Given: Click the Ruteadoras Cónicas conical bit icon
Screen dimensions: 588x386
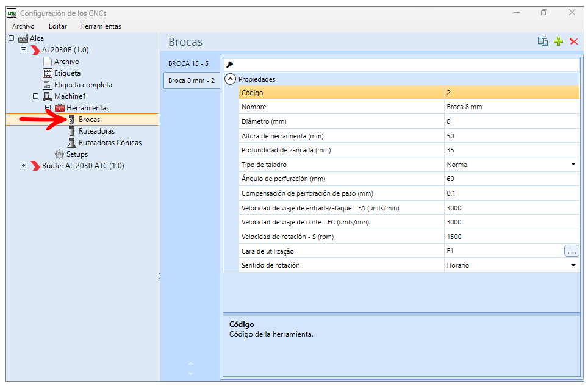Looking at the screenshot, I should (71, 143).
